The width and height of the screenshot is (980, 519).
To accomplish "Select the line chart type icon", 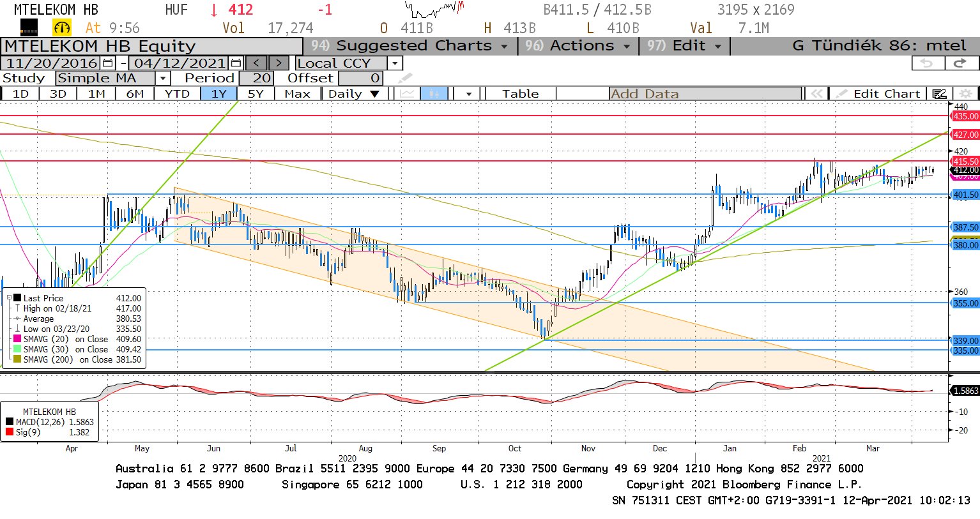I will tap(407, 94).
